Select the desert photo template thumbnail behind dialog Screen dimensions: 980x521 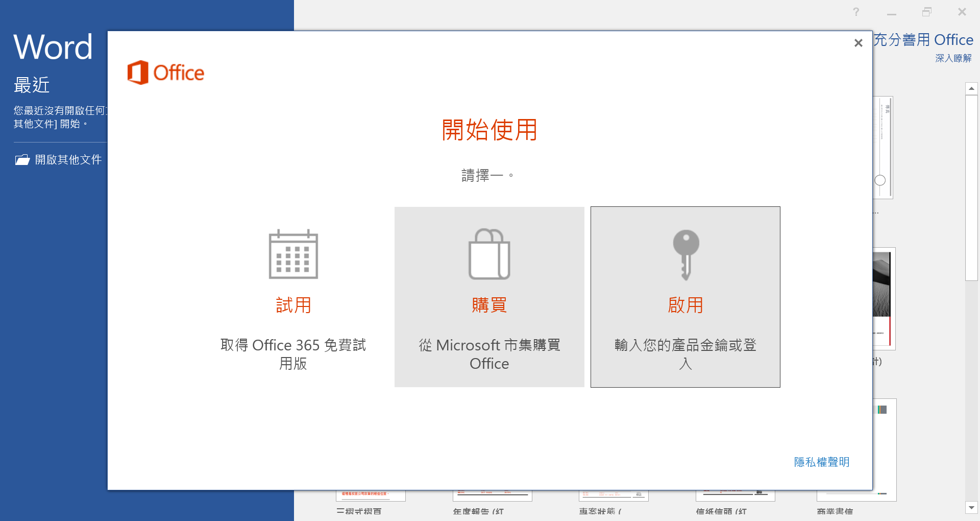[x=883, y=298]
